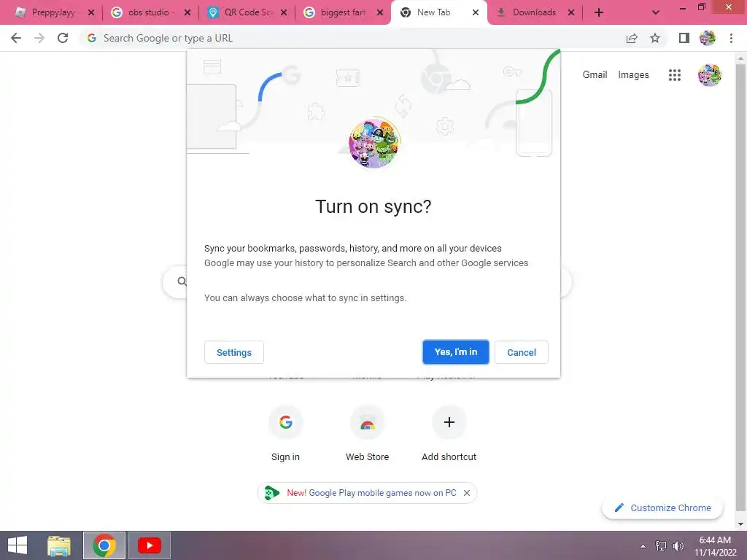Dismiss the Google Play games promo

click(x=467, y=493)
